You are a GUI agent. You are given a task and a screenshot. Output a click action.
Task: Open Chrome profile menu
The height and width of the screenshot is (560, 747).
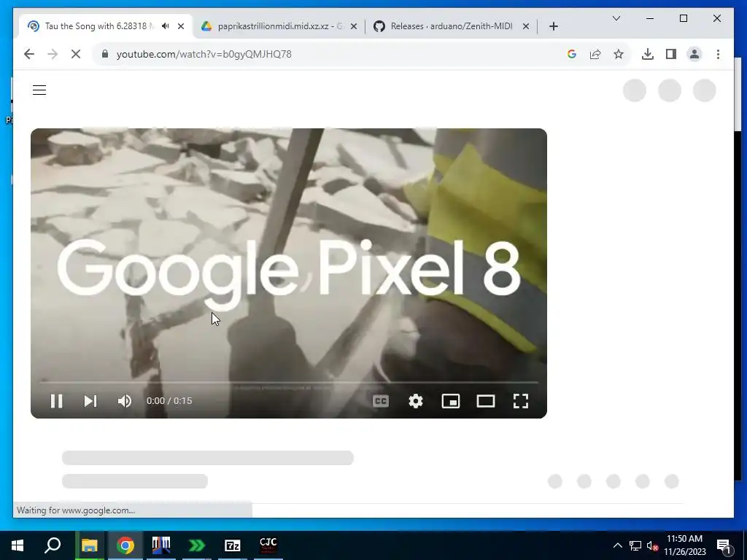pos(694,54)
